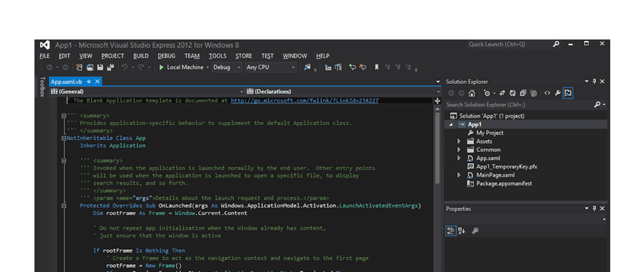644x272 pixels.
Task: Click the Search Solution Explorer input field
Action: coord(519,105)
